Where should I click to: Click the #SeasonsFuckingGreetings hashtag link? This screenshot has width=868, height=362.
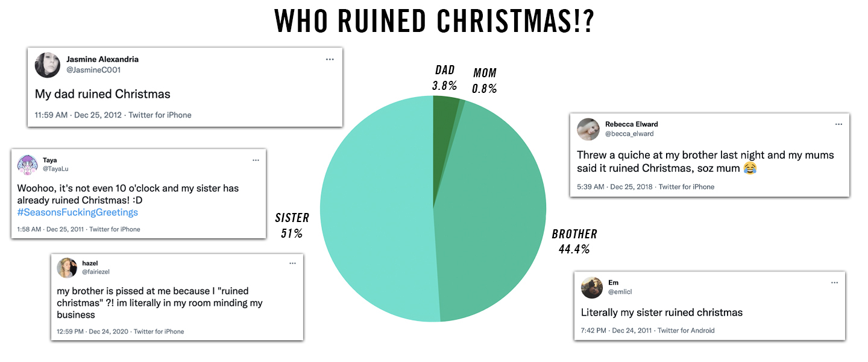point(78,212)
